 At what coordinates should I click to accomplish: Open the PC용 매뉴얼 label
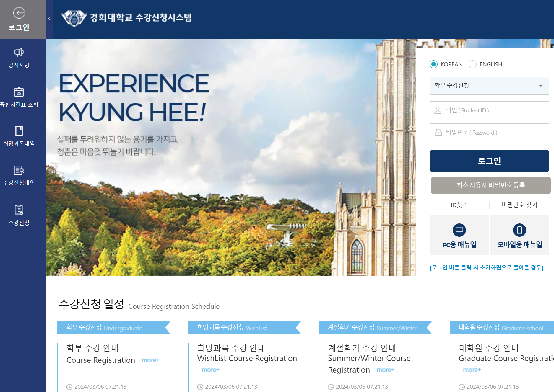tap(459, 245)
